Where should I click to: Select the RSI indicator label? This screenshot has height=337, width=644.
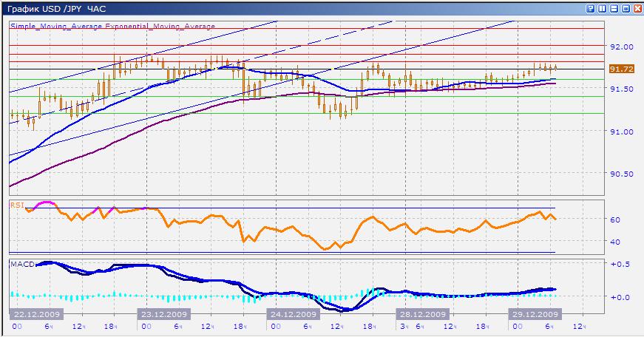16,204
